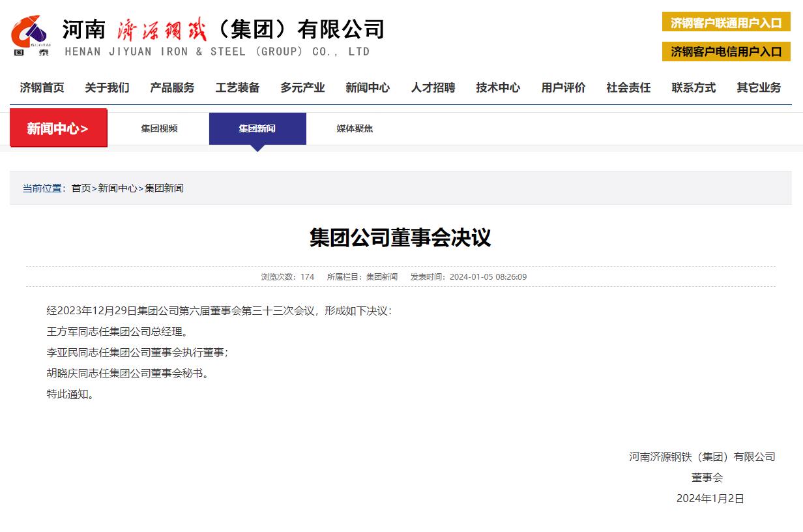The height and width of the screenshot is (532, 803).
Task: Open 工艺装备 navigation item
Action: pos(237,87)
